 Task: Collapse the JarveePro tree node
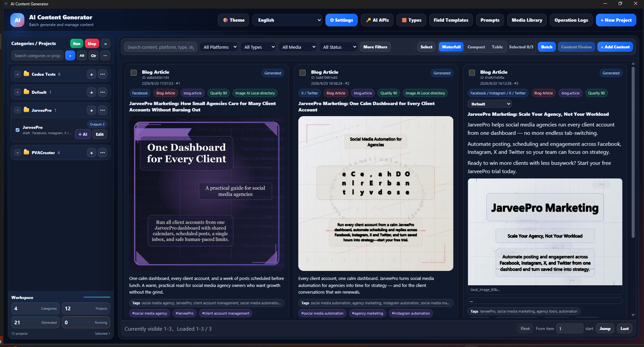tap(17, 110)
